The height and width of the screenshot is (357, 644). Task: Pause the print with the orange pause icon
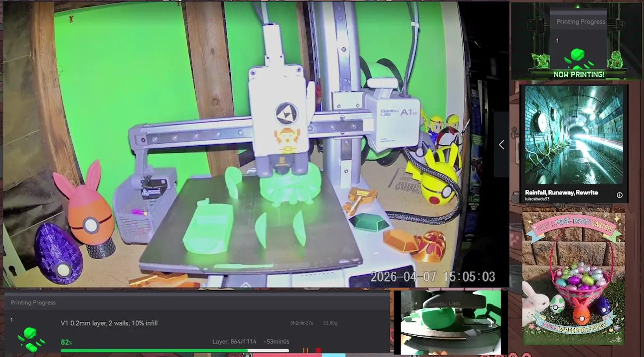pyautogui.click(x=306, y=351)
